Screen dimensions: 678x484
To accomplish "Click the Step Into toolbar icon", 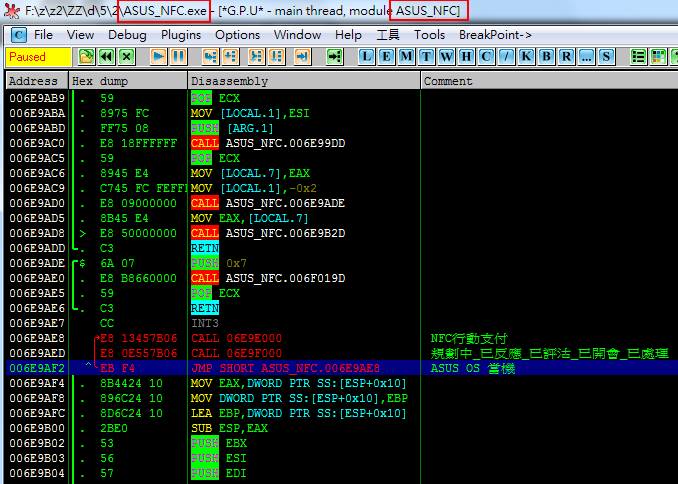I will 211,57.
